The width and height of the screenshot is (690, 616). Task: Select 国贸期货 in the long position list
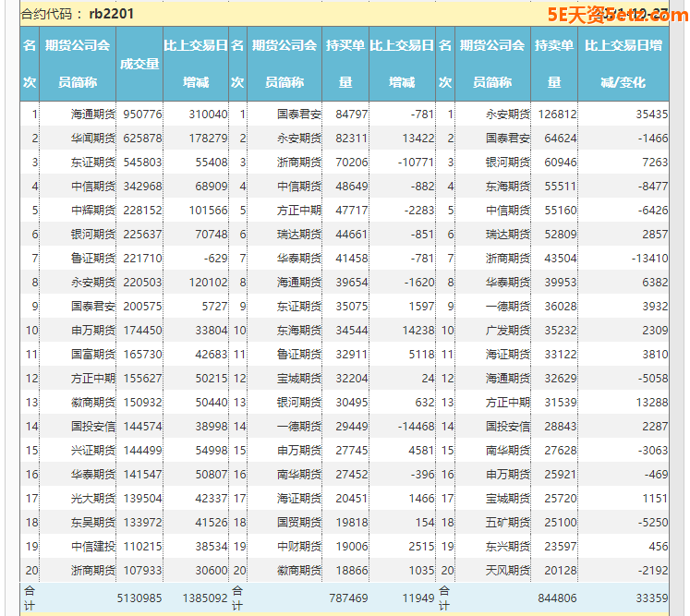(299, 522)
